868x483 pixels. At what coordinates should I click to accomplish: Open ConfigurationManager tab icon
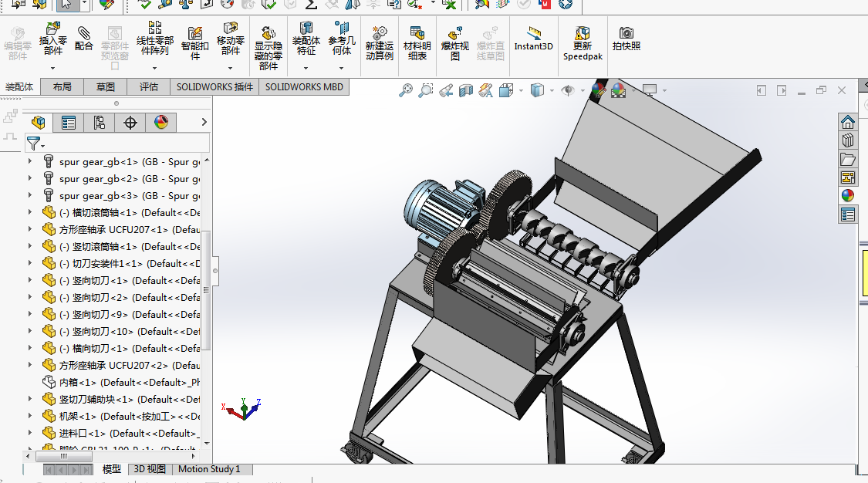[x=99, y=122]
